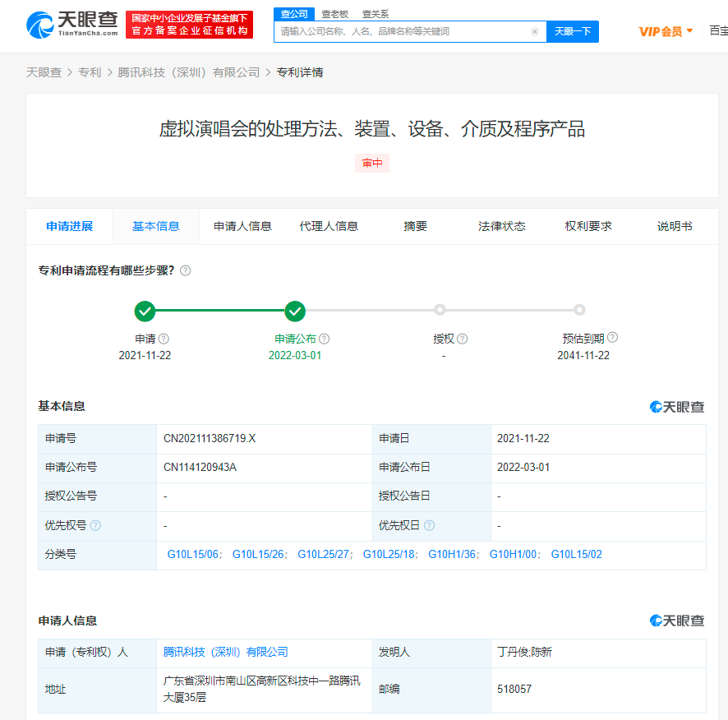Open the 申请人信息 tab
This screenshot has height=720, width=728.
pos(242,226)
